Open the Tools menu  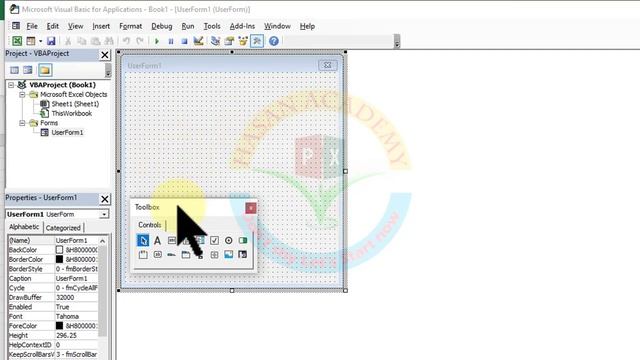click(x=212, y=26)
